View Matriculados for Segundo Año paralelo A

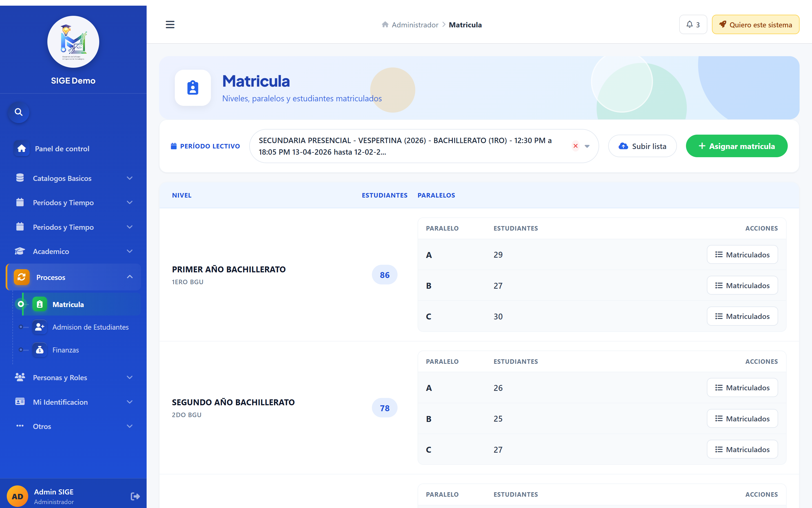742,388
